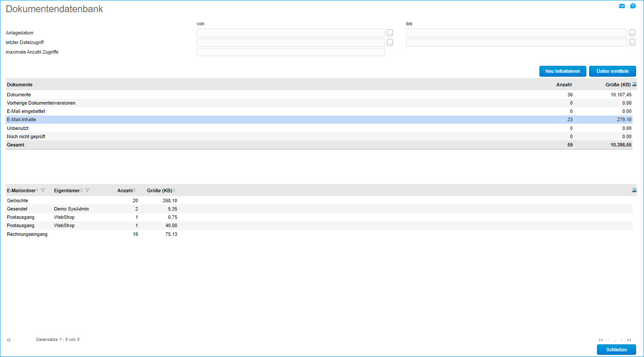644x357 pixels.
Task: Open date picker for letzter Dateizugriff bis
Action: click(632, 42)
